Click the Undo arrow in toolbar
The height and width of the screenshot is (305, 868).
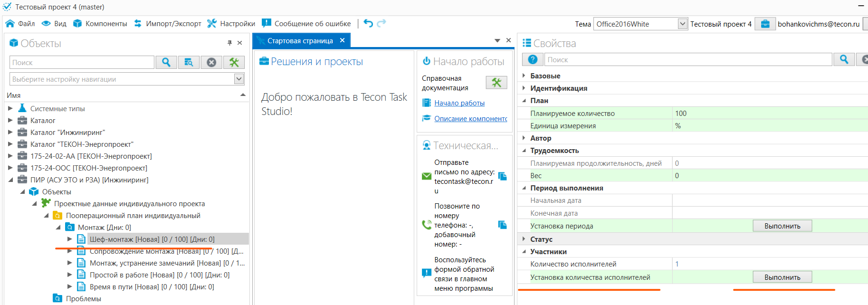coord(368,23)
